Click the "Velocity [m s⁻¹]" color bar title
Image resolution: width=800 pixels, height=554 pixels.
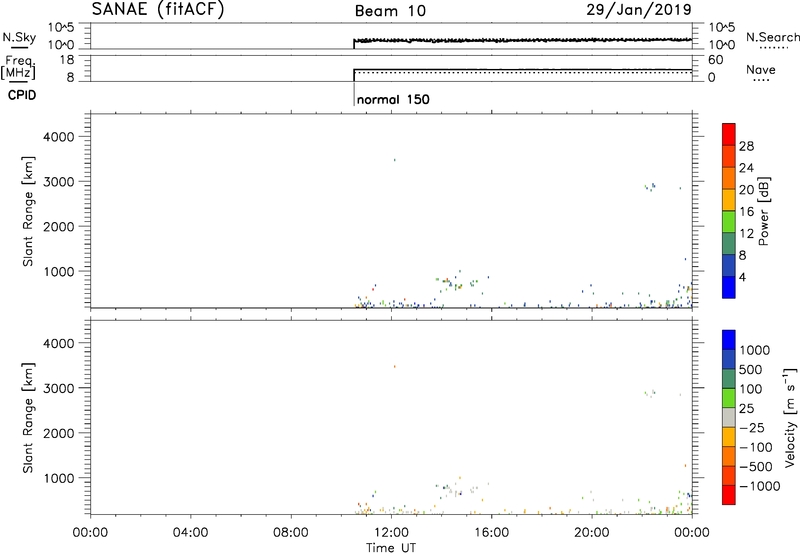(790, 417)
